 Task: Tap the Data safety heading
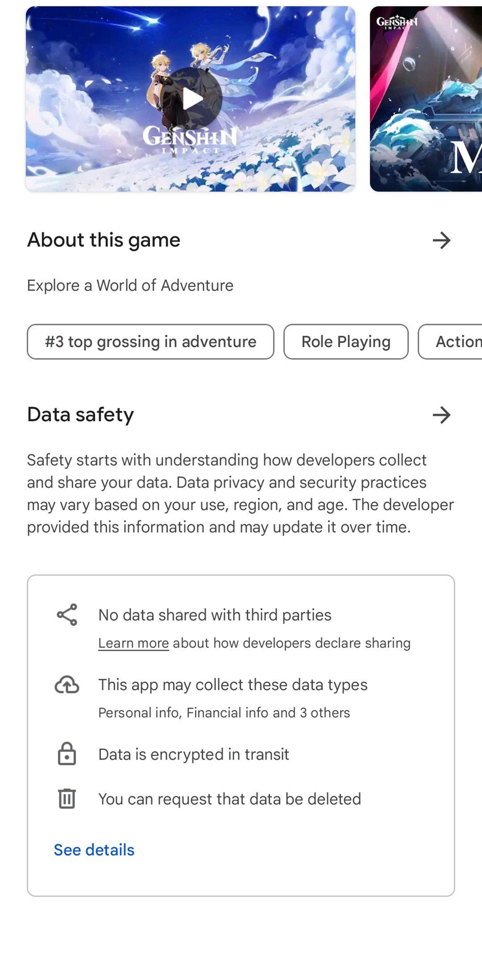[x=81, y=415]
